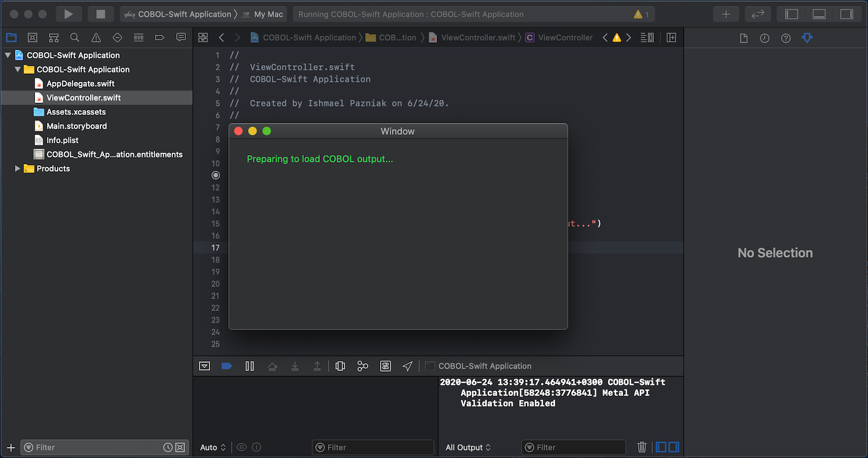Open Debug View Hierarchy
Viewport: 868px width, 458px height.
click(x=340, y=366)
